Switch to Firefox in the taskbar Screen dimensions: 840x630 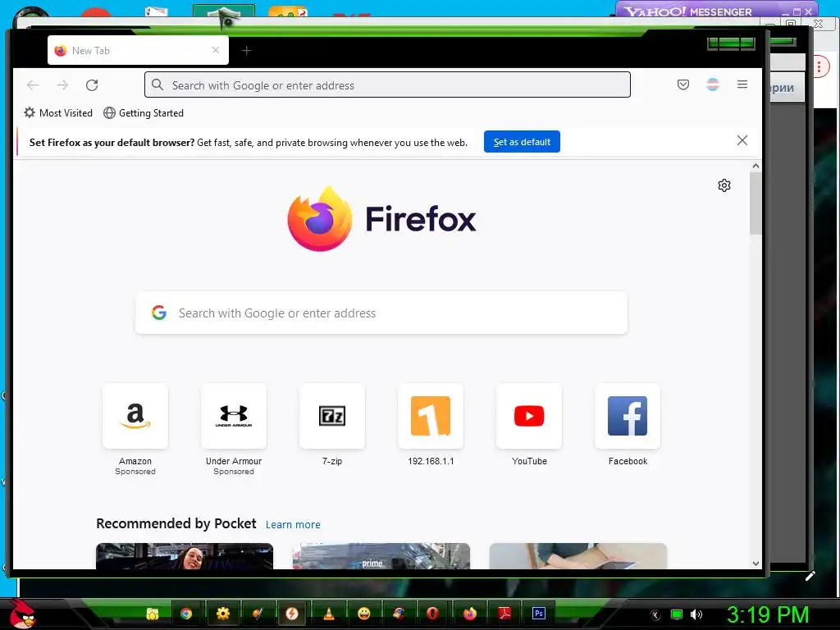(x=470, y=614)
